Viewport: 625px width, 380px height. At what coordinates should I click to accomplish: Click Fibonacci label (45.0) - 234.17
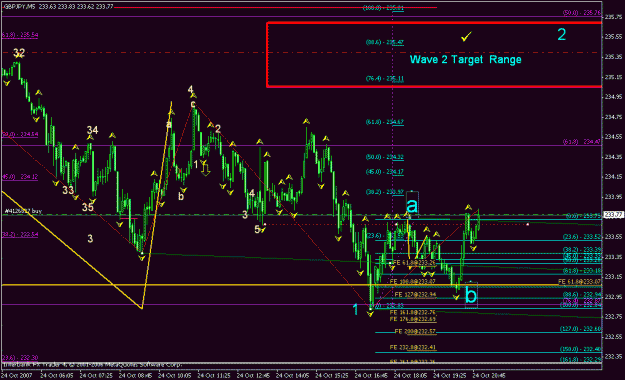tap(385, 172)
